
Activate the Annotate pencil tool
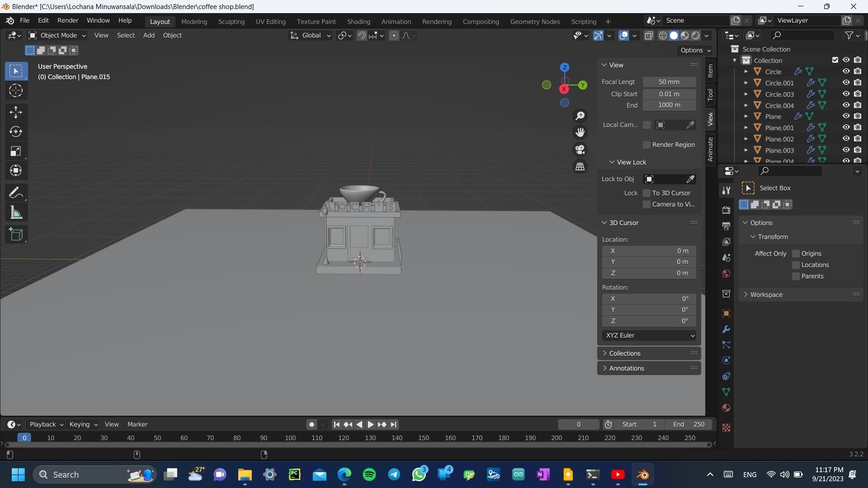[x=16, y=193]
